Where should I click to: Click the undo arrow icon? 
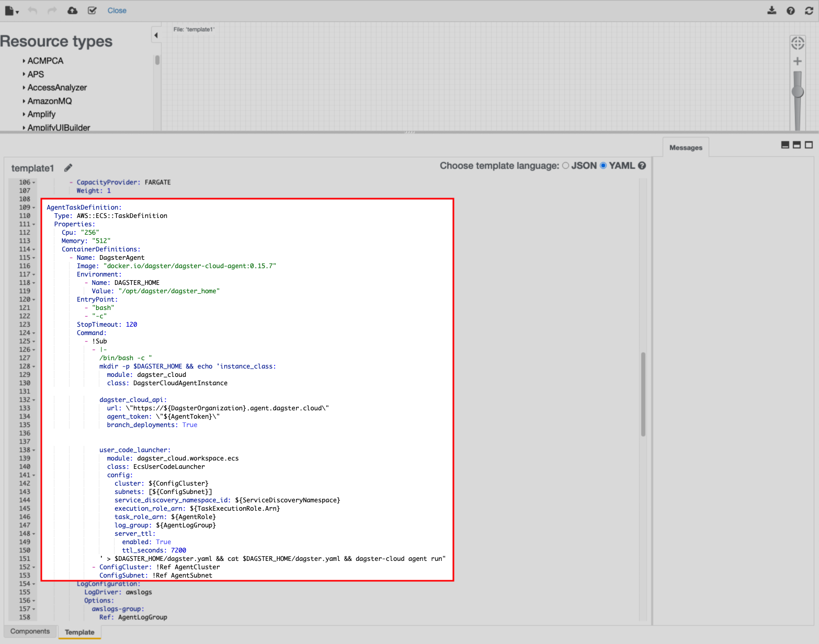point(32,10)
